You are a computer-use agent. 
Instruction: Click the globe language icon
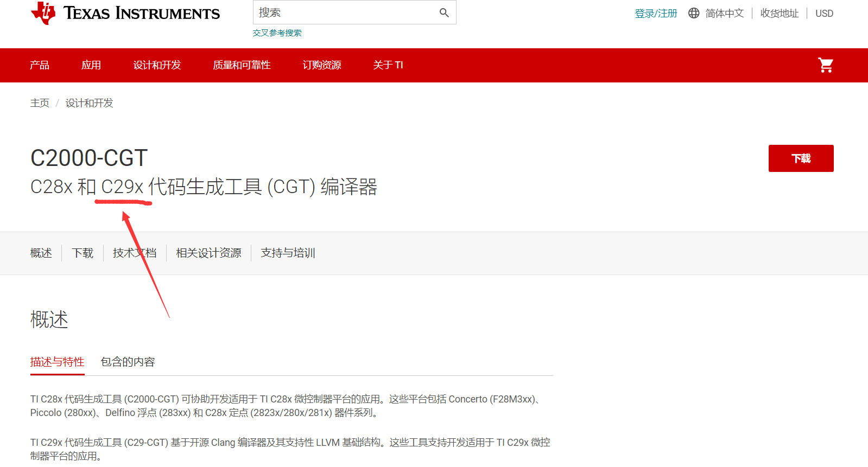click(x=694, y=13)
